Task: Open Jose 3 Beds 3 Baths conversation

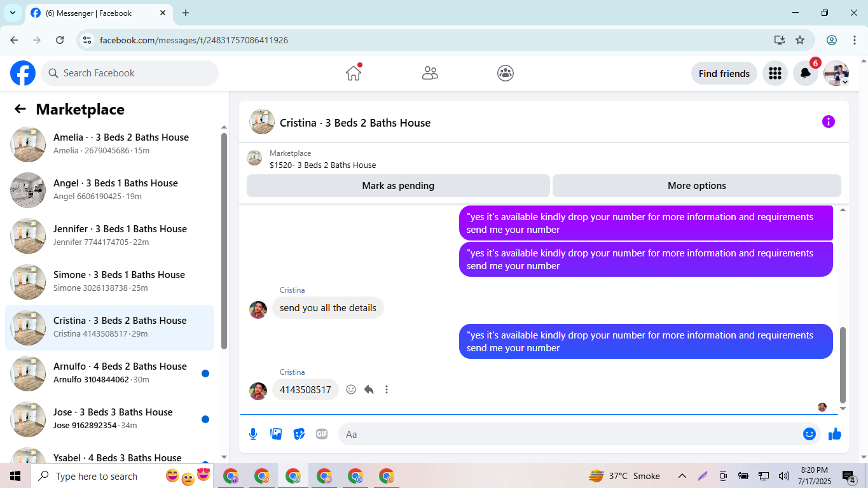Action: coord(109,419)
